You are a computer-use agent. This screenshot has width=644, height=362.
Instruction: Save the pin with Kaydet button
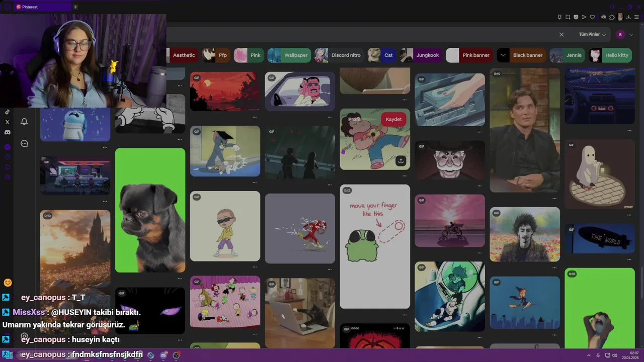coord(393,119)
